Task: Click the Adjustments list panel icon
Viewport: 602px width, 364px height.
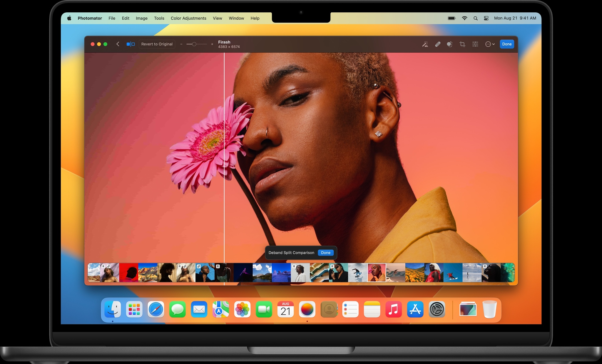Action: [474, 44]
